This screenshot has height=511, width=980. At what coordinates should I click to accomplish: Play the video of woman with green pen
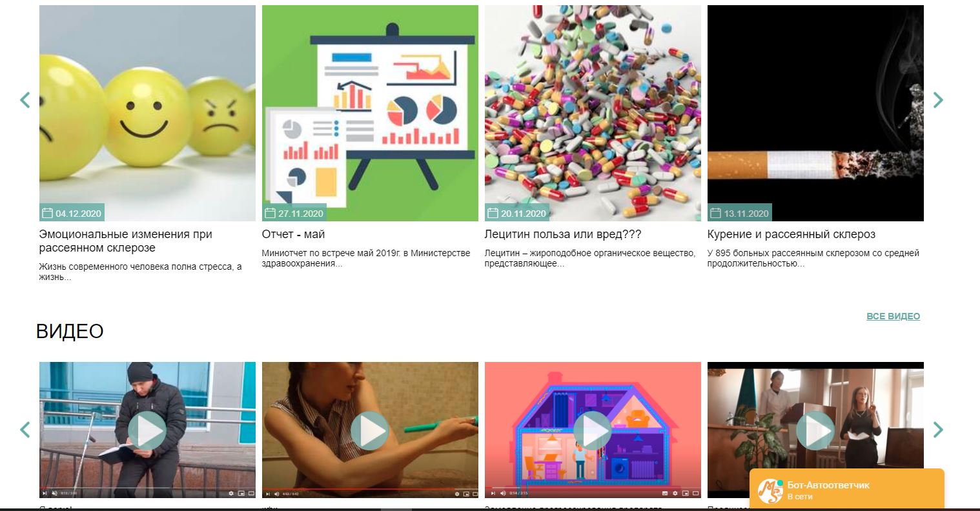(x=370, y=430)
